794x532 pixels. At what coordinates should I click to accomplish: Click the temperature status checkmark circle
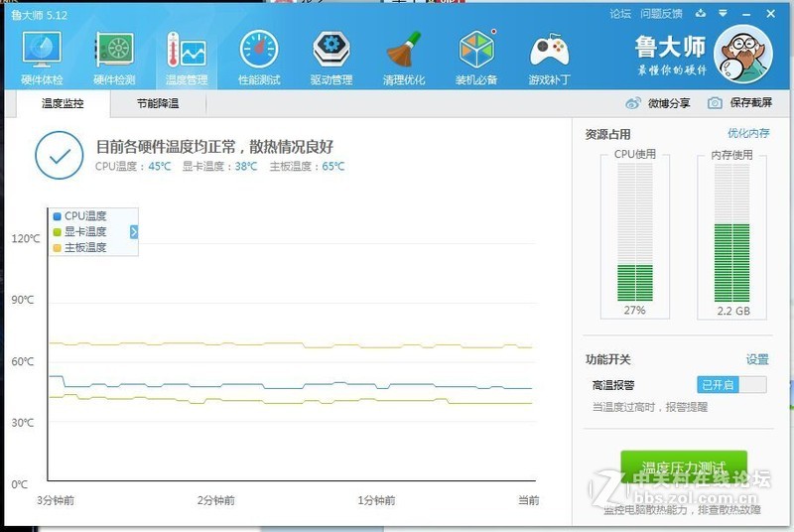[x=60, y=156]
